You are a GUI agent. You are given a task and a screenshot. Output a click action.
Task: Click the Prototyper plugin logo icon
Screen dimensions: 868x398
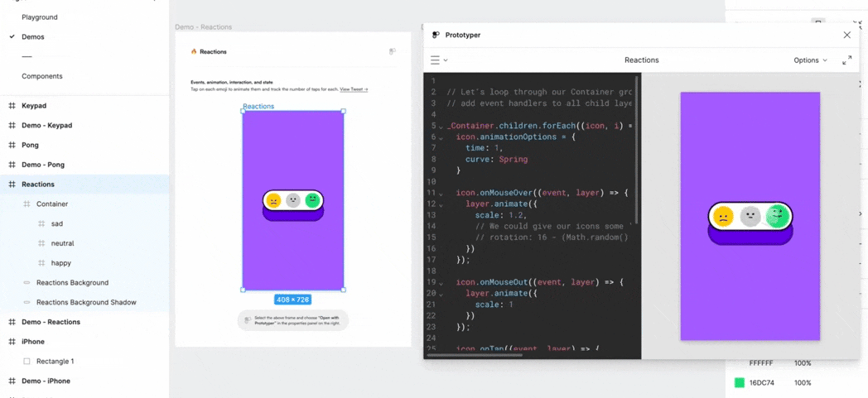pyautogui.click(x=436, y=35)
